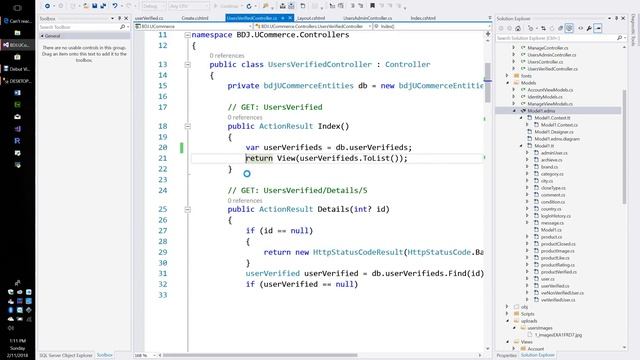Click the bookmark toggle icon in toolbar

click(372, 6)
